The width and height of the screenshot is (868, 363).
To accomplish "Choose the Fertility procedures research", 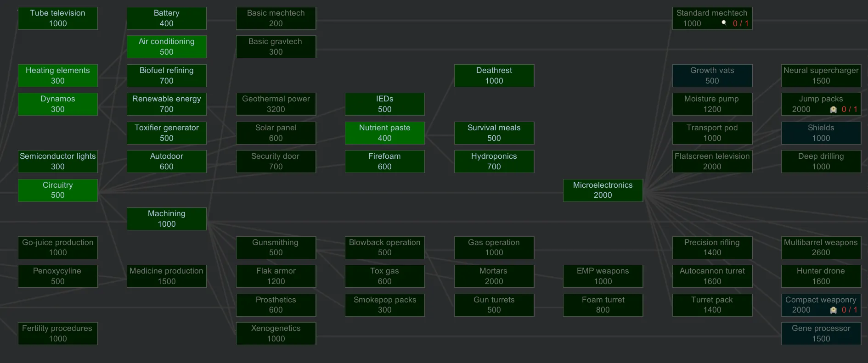I will tap(58, 334).
